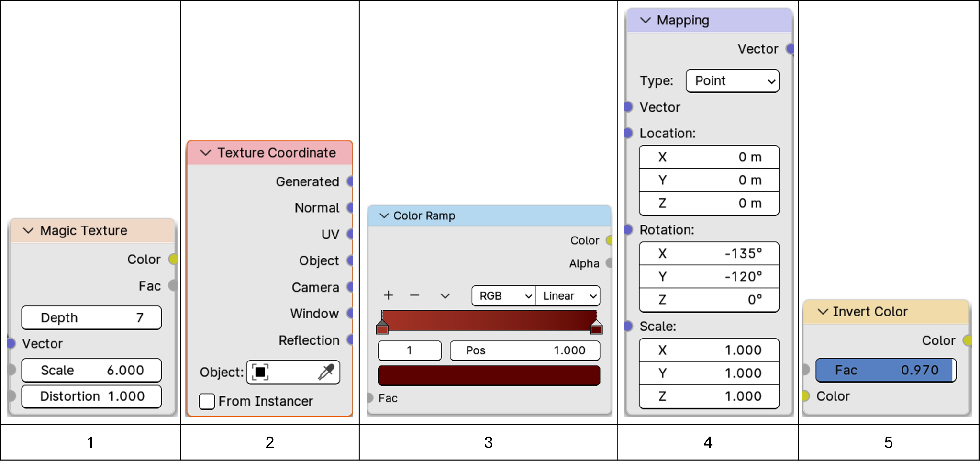Select the left color ramp stop marker

(x=382, y=328)
